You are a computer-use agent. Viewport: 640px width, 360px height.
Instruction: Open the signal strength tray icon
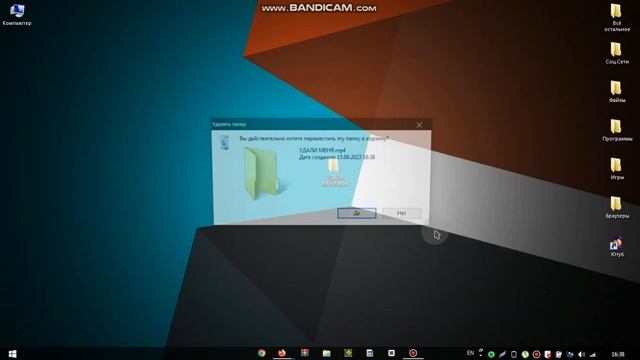(593, 354)
